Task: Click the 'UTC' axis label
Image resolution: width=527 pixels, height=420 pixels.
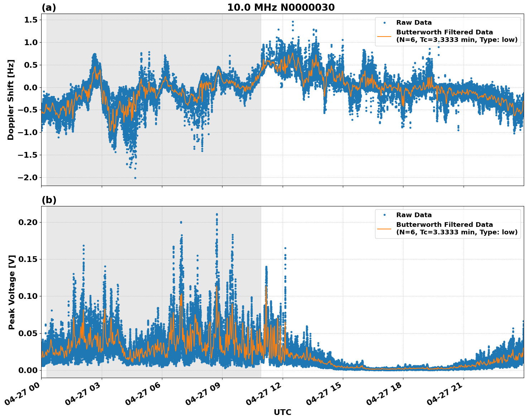Action: pos(282,412)
